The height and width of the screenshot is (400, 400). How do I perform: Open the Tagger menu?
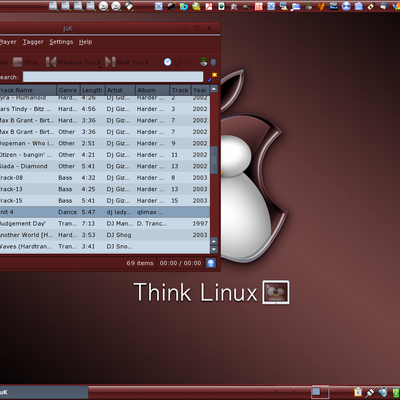coord(33,42)
